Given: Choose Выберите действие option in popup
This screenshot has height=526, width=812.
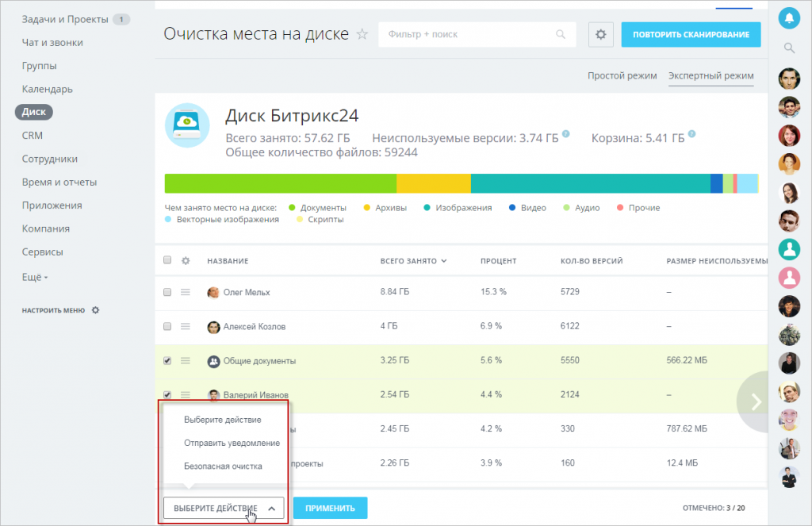Looking at the screenshot, I should (223, 420).
